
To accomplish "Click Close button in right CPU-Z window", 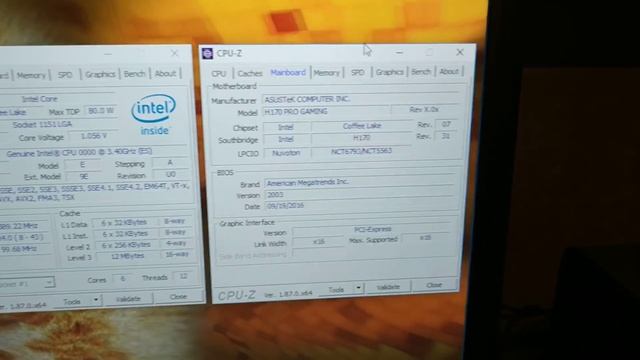I will coord(434,285).
